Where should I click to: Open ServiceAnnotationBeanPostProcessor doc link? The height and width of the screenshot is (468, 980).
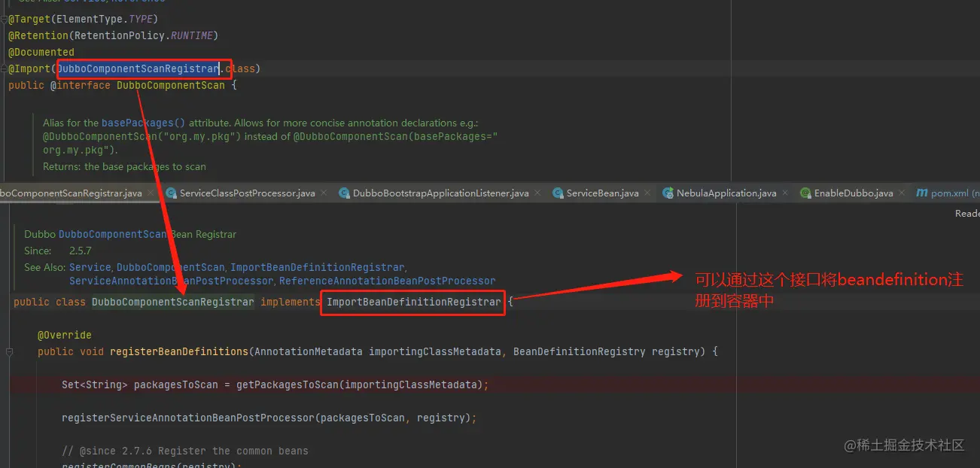point(172,281)
